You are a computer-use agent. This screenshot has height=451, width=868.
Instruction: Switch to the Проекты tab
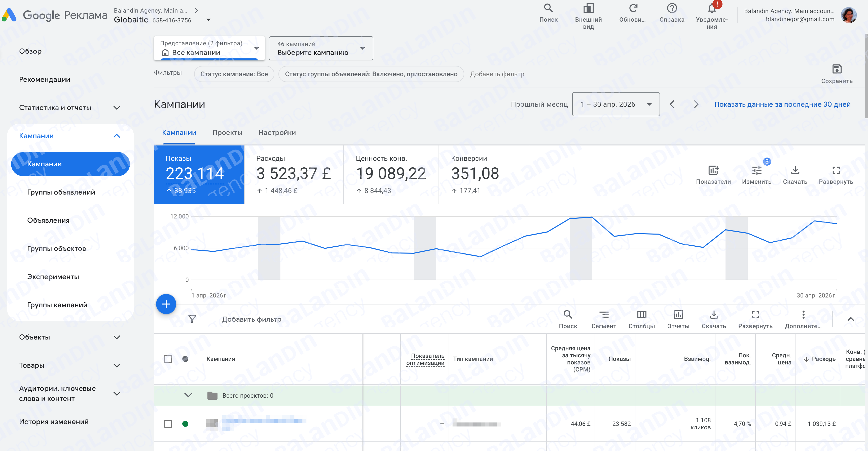pos(227,133)
